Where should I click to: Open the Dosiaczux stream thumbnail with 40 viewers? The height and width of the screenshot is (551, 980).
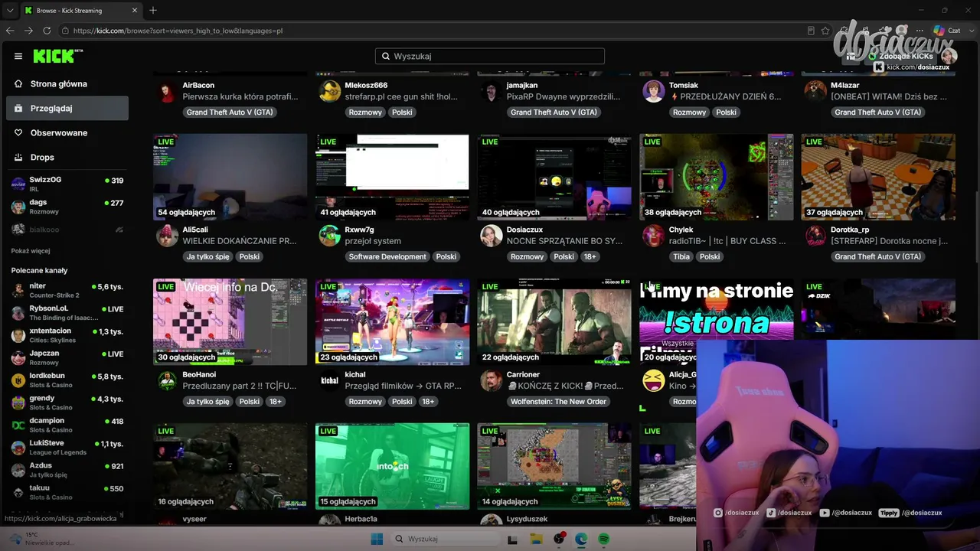[554, 178]
